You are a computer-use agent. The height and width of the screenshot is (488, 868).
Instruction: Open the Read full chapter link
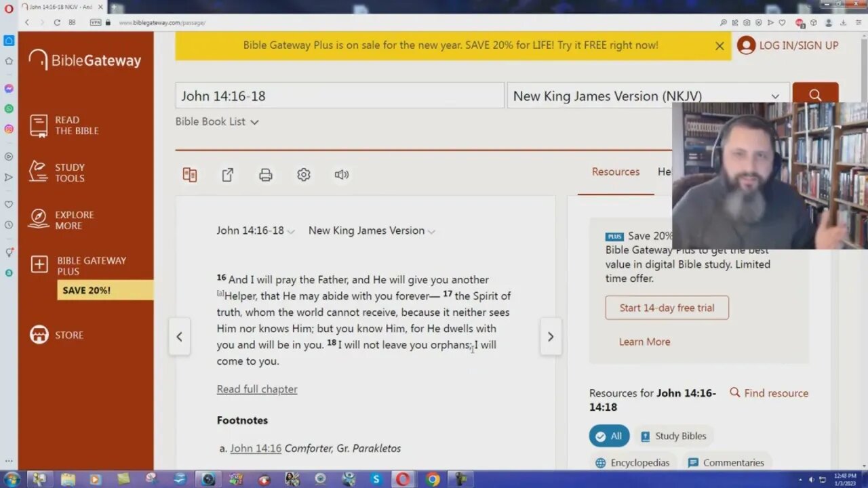point(257,389)
